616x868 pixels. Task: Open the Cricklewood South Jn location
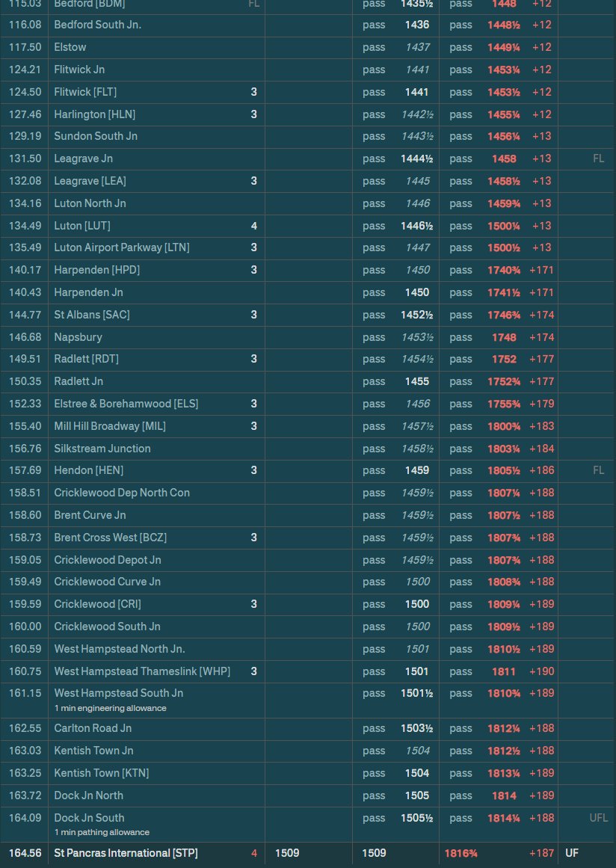(108, 627)
